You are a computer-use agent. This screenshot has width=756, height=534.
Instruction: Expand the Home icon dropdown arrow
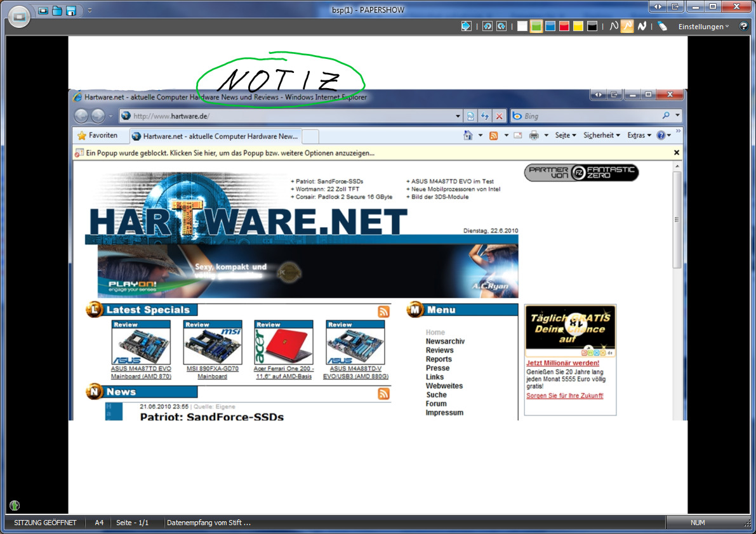[481, 136]
